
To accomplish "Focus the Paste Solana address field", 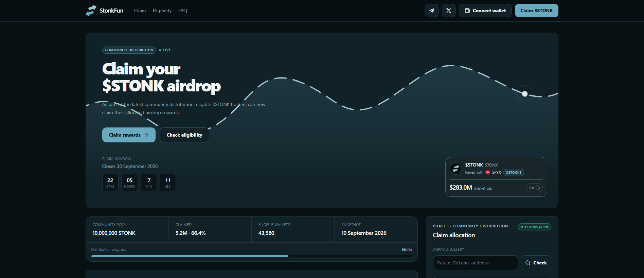I will click(475, 263).
